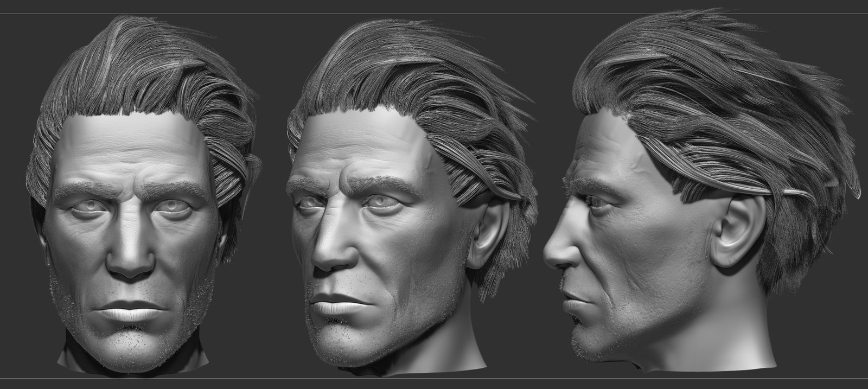The image size is (868, 389).
Task: Click the nose of the three-quarter head
Action: coord(332,244)
